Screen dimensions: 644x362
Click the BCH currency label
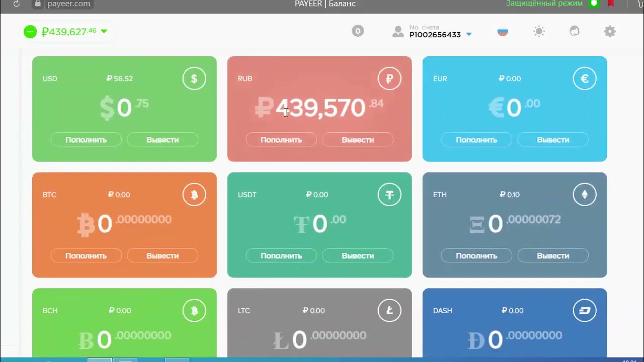50,311
